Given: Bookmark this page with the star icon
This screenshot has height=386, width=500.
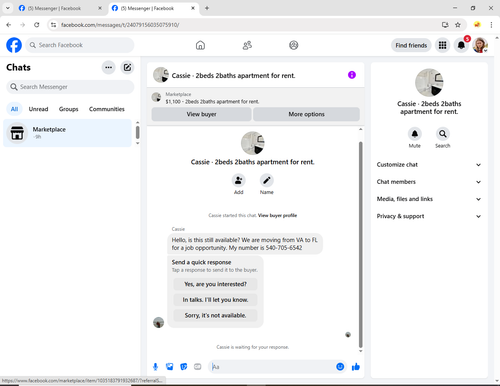Looking at the screenshot, I should 458,25.
